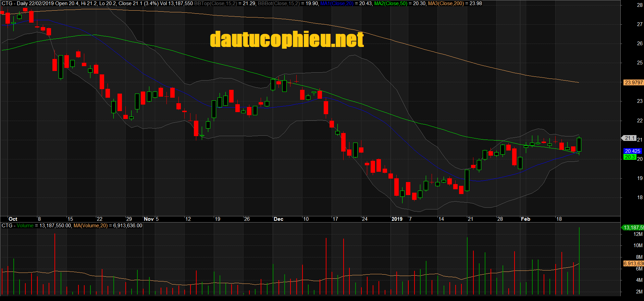
Task: Click the 2019 year axis label
Action: pos(397,219)
